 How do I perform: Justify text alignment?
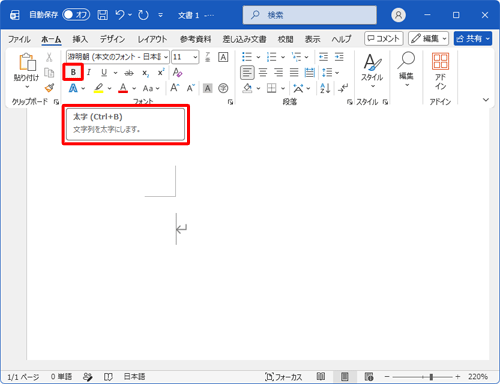[294, 72]
